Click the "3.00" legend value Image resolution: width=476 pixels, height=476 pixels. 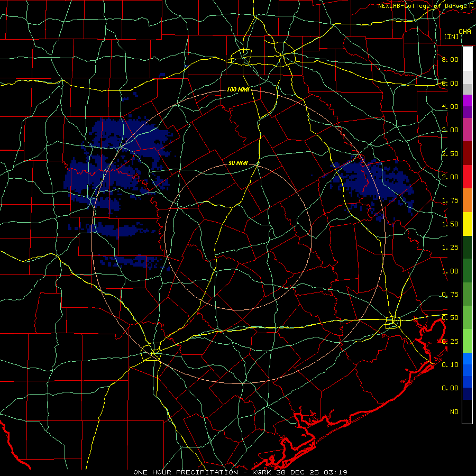coord(450,130)
